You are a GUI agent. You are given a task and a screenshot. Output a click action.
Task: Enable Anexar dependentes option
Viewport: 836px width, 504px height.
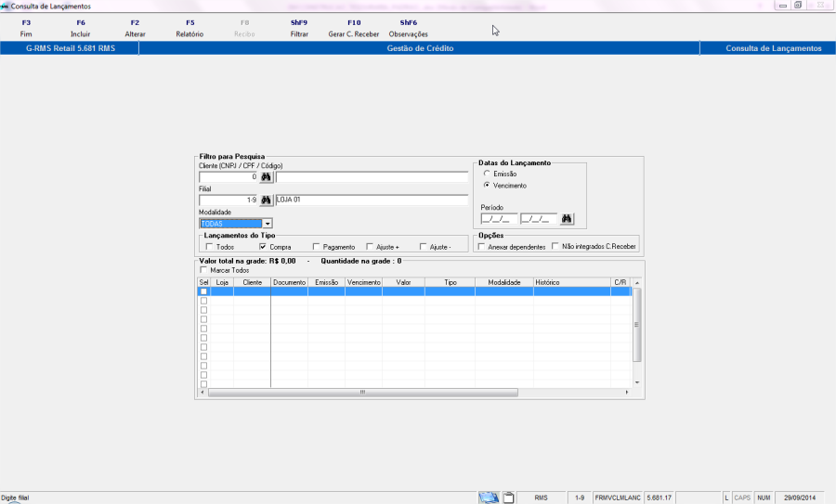481,247
